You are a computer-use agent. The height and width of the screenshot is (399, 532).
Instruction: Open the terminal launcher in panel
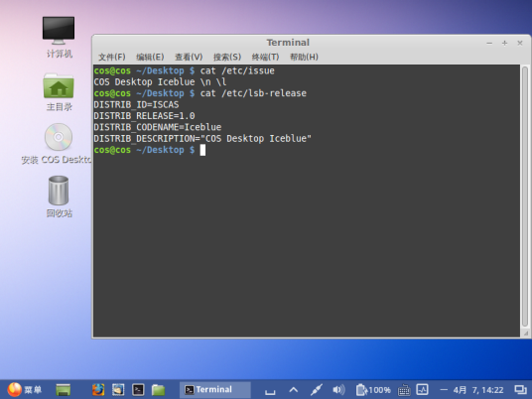(x=138, y=389)
